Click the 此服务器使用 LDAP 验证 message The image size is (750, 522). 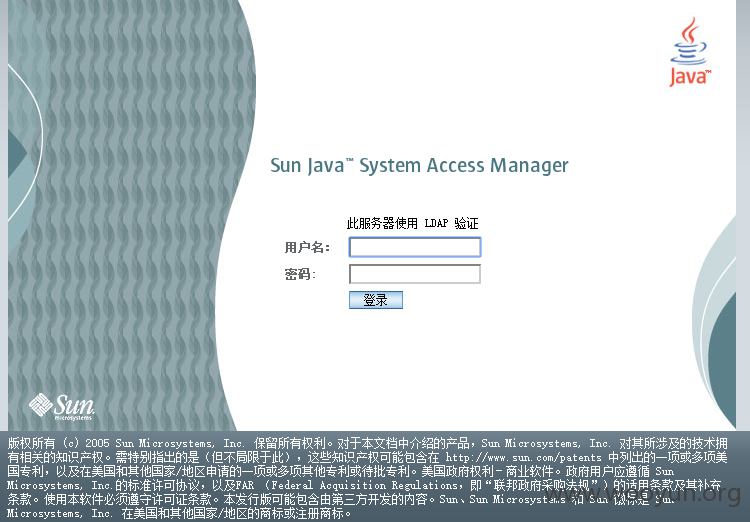point(412,223)
